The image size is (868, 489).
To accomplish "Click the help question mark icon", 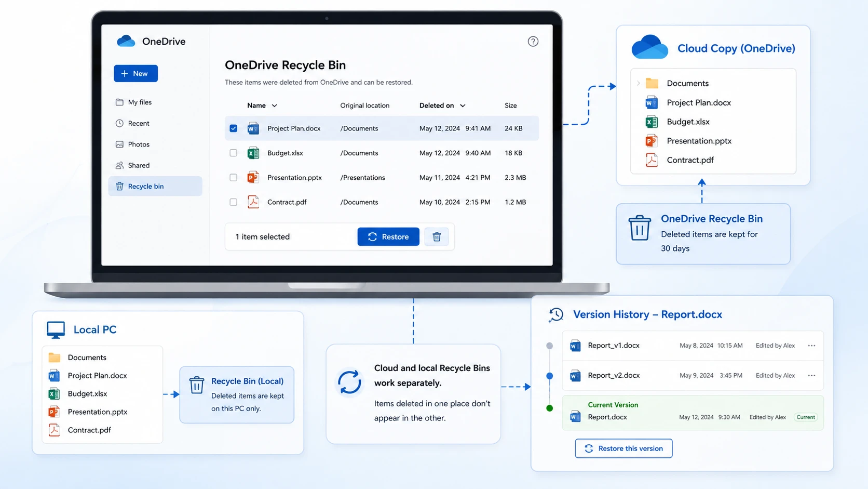I will tap(533, 42).
